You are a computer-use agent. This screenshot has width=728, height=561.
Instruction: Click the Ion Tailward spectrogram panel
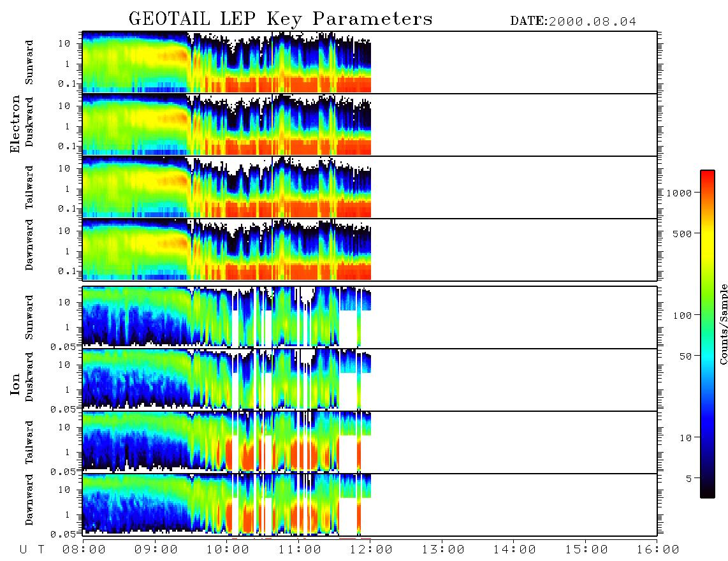[x=370, y=442]
